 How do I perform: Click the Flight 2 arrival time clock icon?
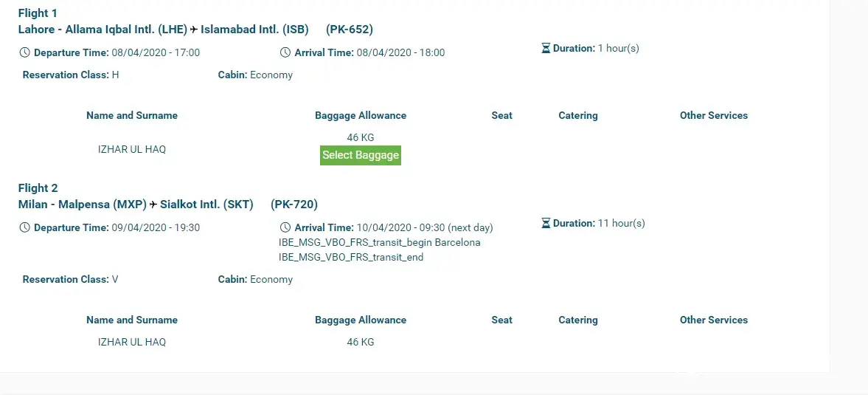(285, 228)
